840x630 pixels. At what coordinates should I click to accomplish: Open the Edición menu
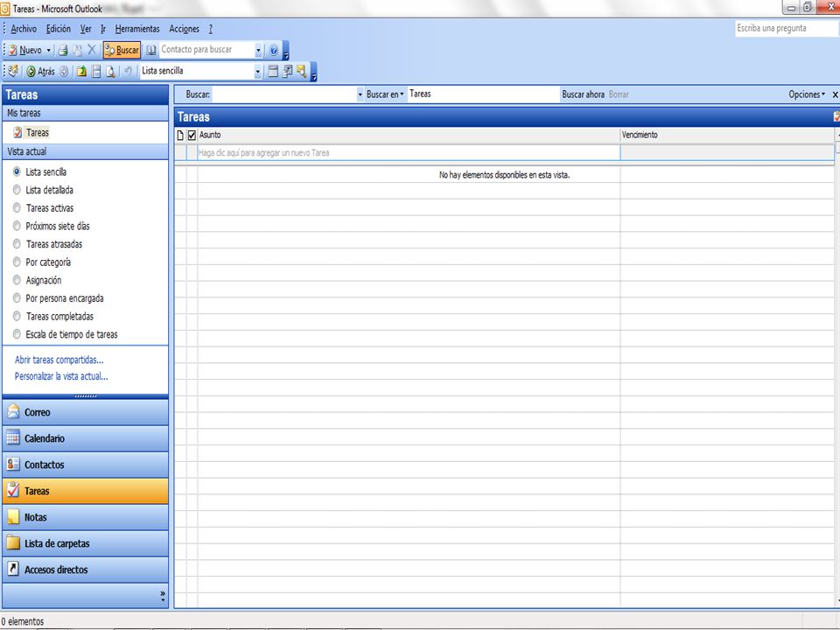(x=59, y=29)
